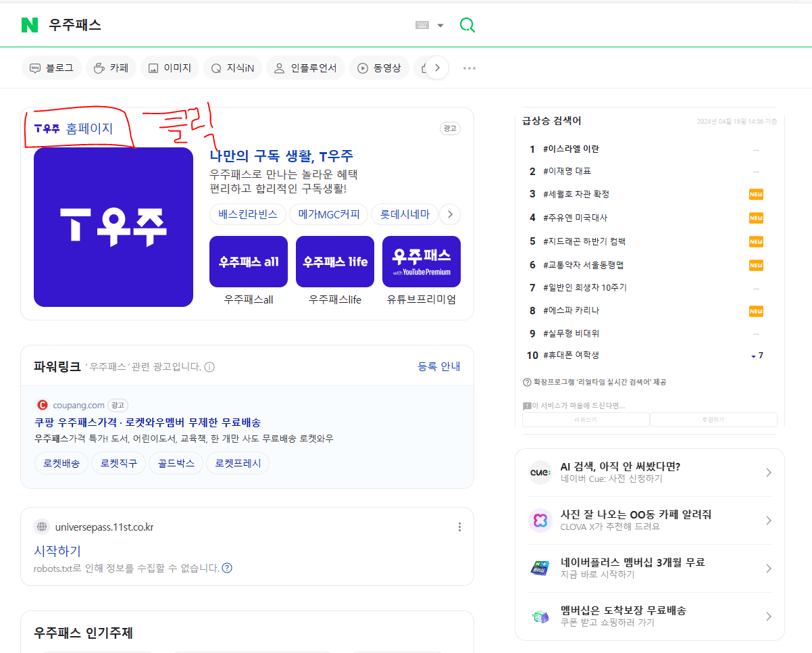The image size is (812, 653).
Task: Click the #주유엔 미국대사 keyword
Action: tap(575, 218)
